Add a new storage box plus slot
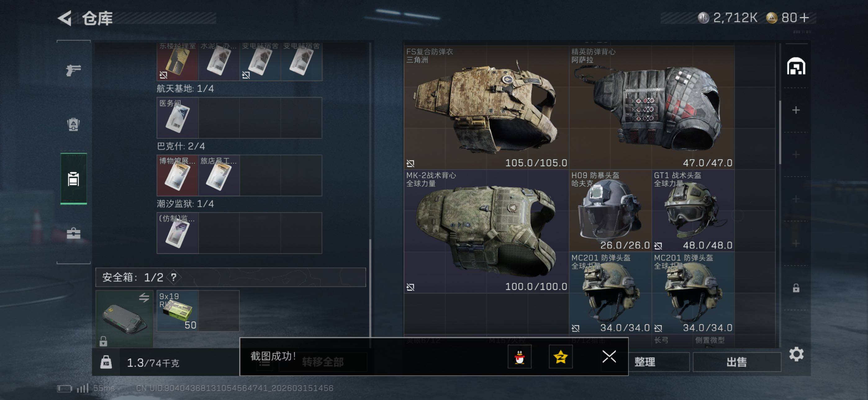 point(796,110)
